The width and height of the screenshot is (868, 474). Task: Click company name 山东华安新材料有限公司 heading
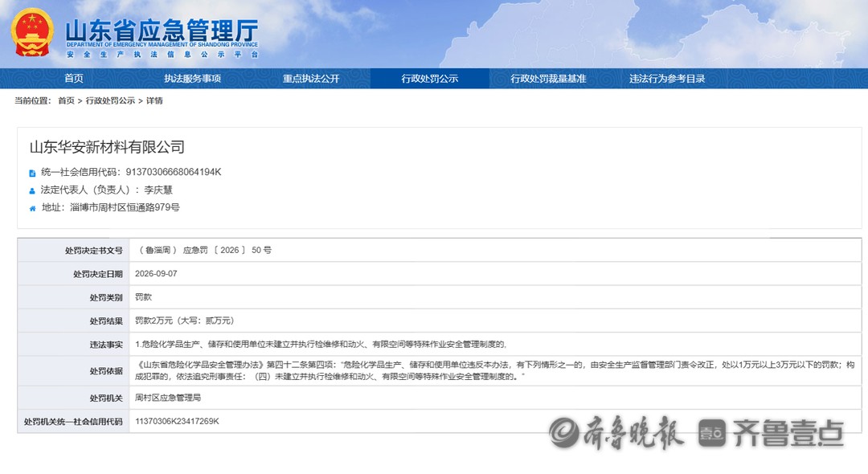click(x=107, y=147)
